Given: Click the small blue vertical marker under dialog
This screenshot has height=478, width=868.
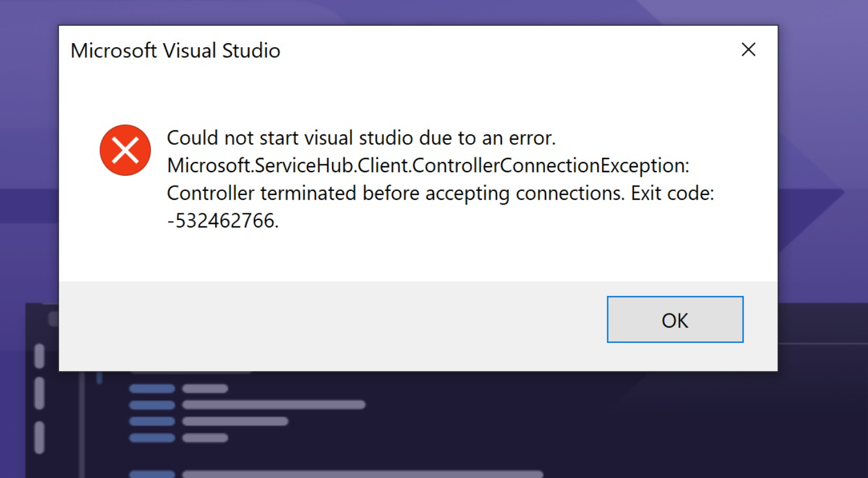Looking at the screenshot, I should [99, 377].
